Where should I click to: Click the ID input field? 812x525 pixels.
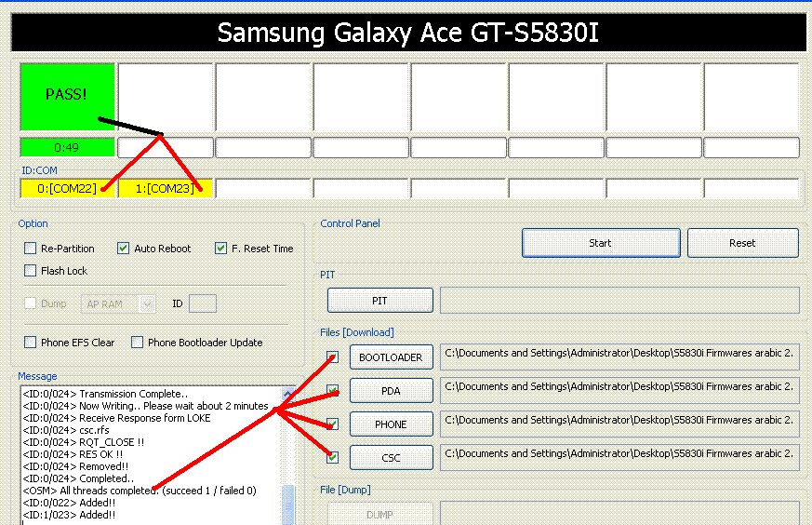(203, 303)
